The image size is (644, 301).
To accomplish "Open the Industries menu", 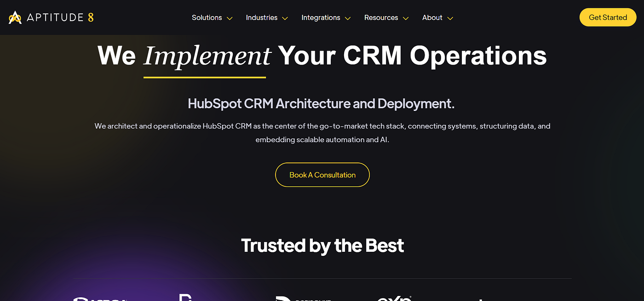I will pyautogui.click(x=262, y=17).
